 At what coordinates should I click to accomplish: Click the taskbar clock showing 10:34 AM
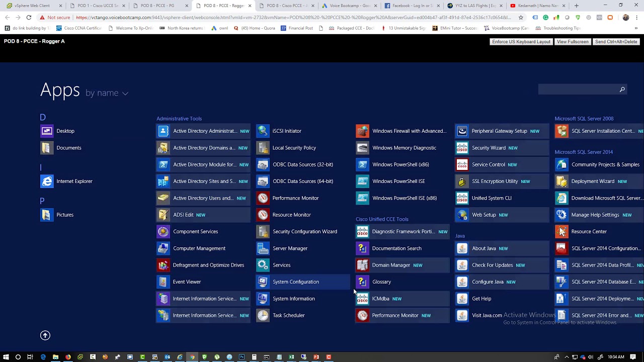[616, 357]
